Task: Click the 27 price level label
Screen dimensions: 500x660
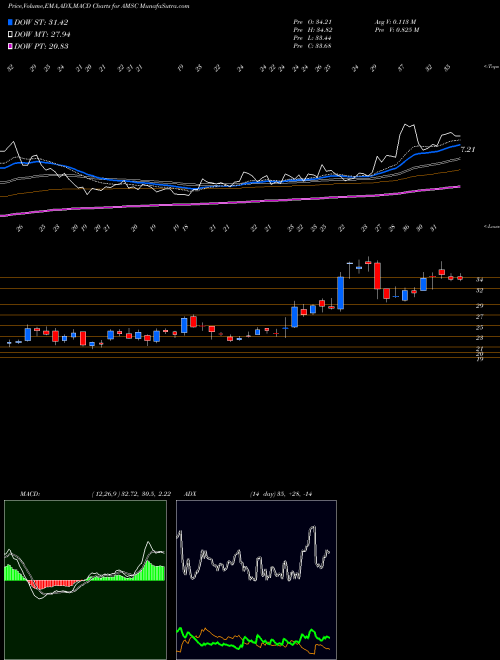Action: pos(479,317)
